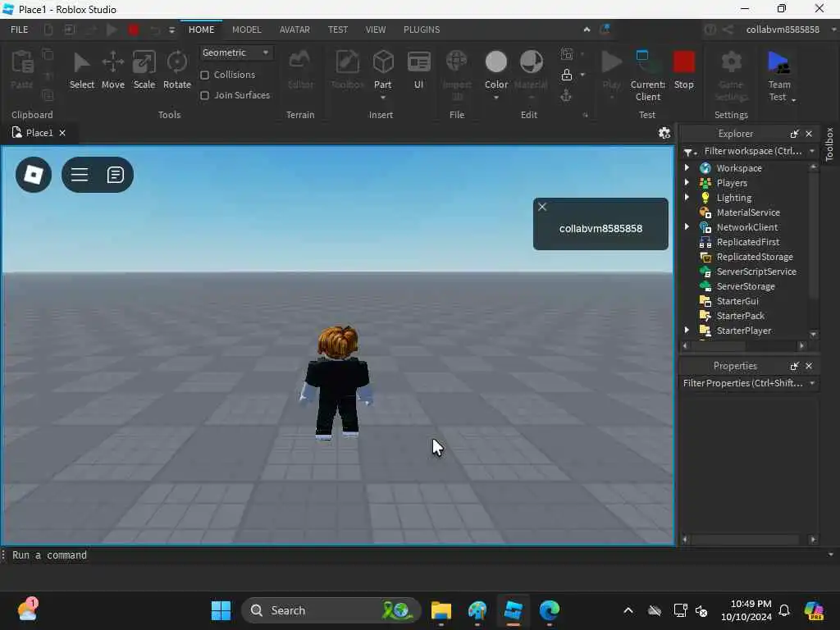Open the Part dropdown arrow
This screenshot has width=840, height=630.
tap(382, 98)
